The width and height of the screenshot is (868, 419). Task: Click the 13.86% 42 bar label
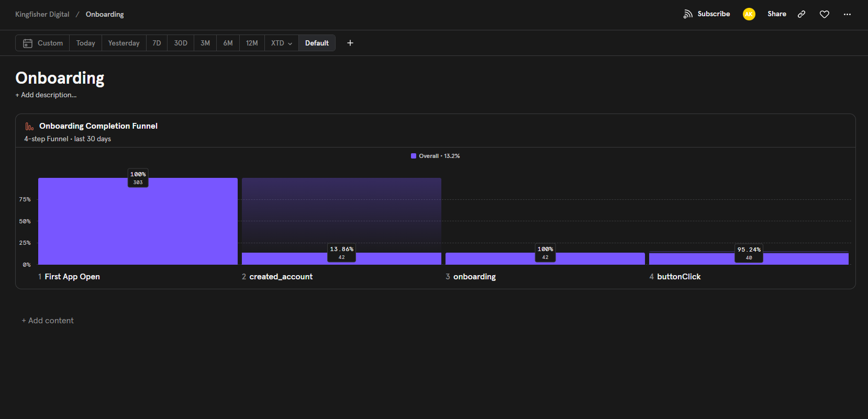click(x=342, y=253)
